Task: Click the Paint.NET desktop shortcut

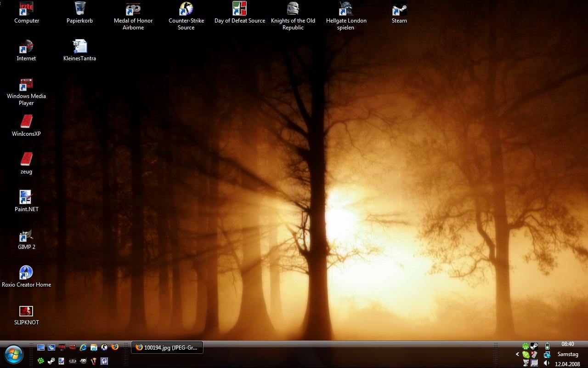Action: click(26, 199)
